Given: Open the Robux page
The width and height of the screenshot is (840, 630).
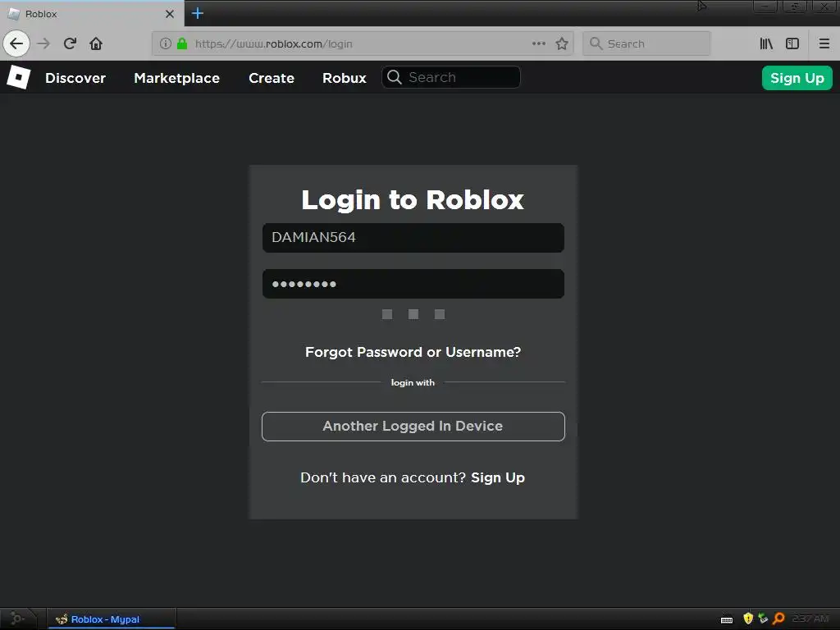Looking at the screenshot, I should coord(344,78).
